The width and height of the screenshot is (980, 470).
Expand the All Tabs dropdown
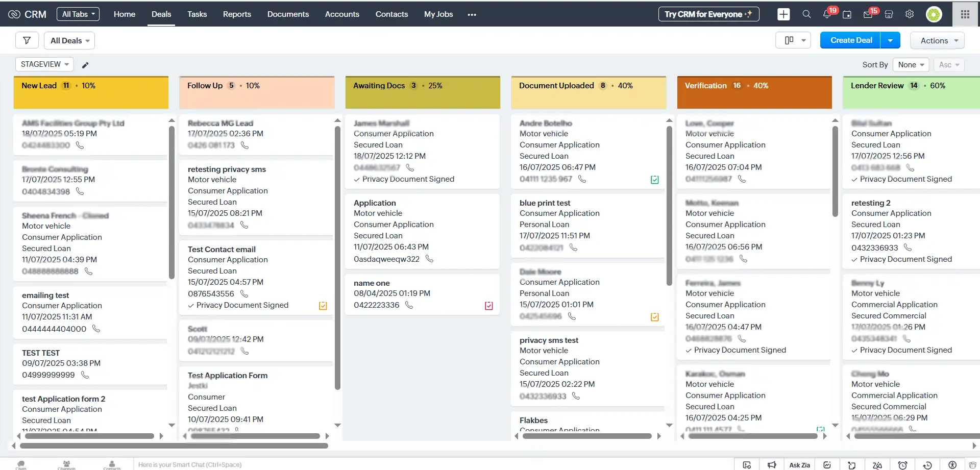pyautogui.click(x=78, y=14)
